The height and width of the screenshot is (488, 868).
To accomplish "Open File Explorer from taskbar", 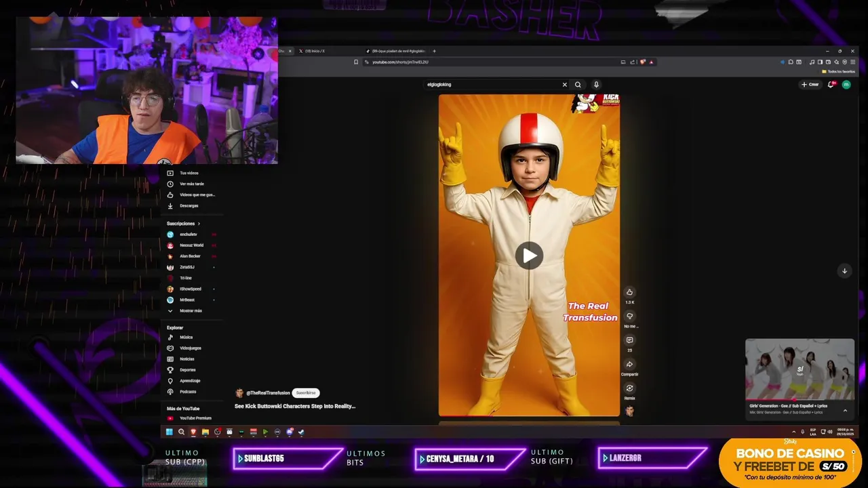I will click(x=205, y=432).
